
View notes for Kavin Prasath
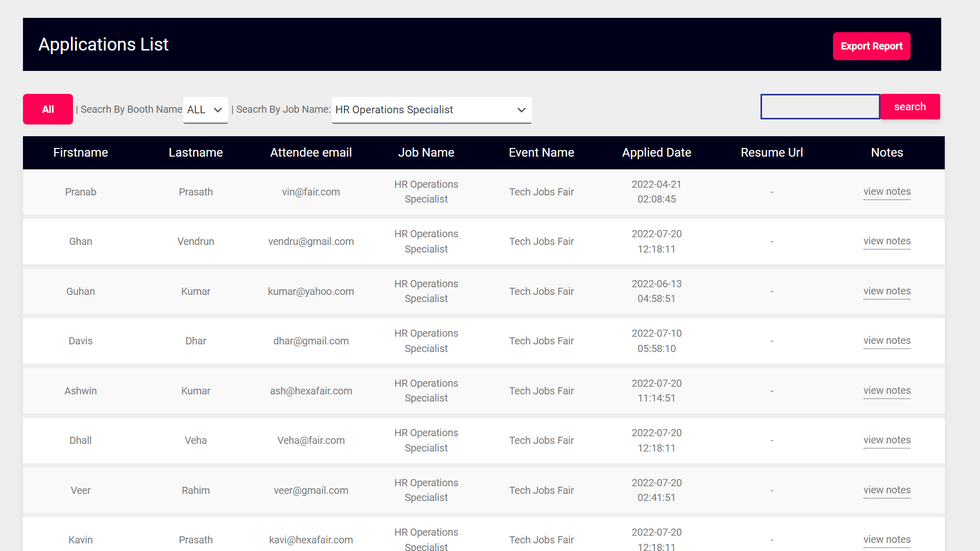pyautogui.click(x=887, y=539)
